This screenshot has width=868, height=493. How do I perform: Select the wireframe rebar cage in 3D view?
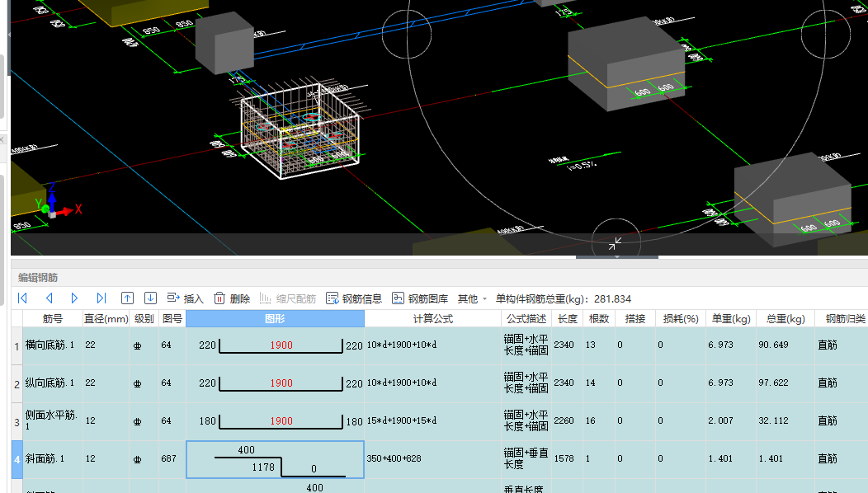tap(300, 133)
